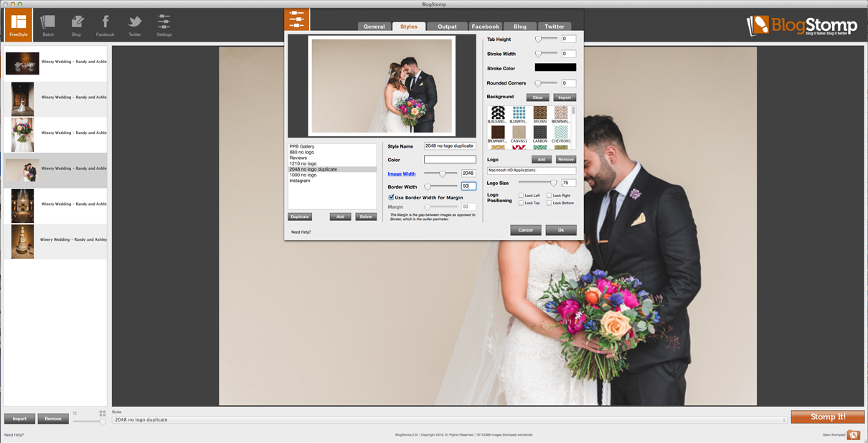
Task: Open the Facebook sharing tool
Action: coord(105,24)
